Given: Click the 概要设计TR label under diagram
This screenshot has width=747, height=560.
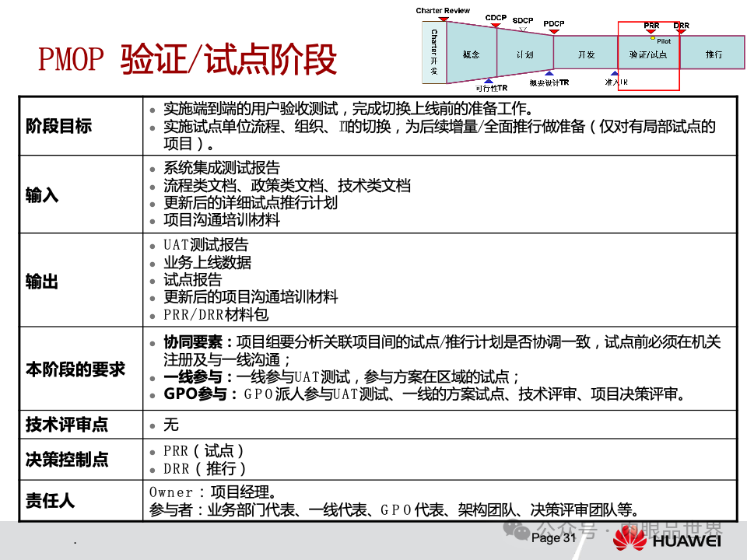Looking at the screenshot, I should point(549,82).
